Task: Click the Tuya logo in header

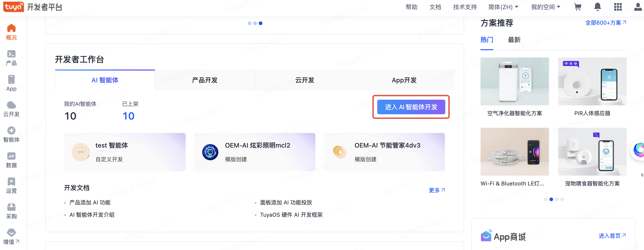Action: (x=13, y=7)
